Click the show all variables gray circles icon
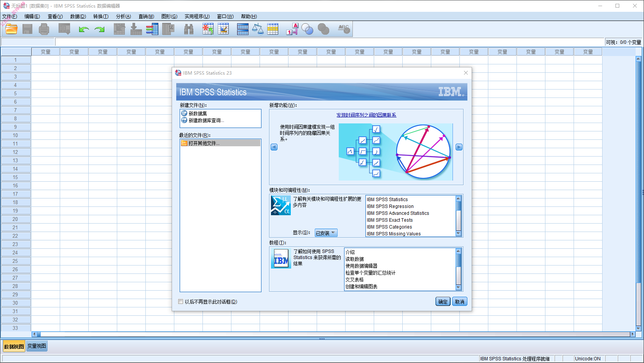The image size is (644, 363). (323, 29)
